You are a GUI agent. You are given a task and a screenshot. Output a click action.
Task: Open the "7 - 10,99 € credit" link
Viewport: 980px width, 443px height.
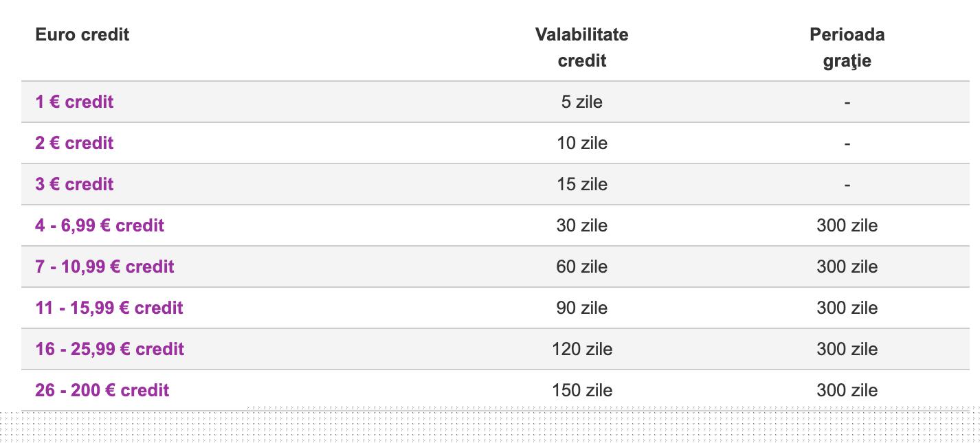[104, 266]
